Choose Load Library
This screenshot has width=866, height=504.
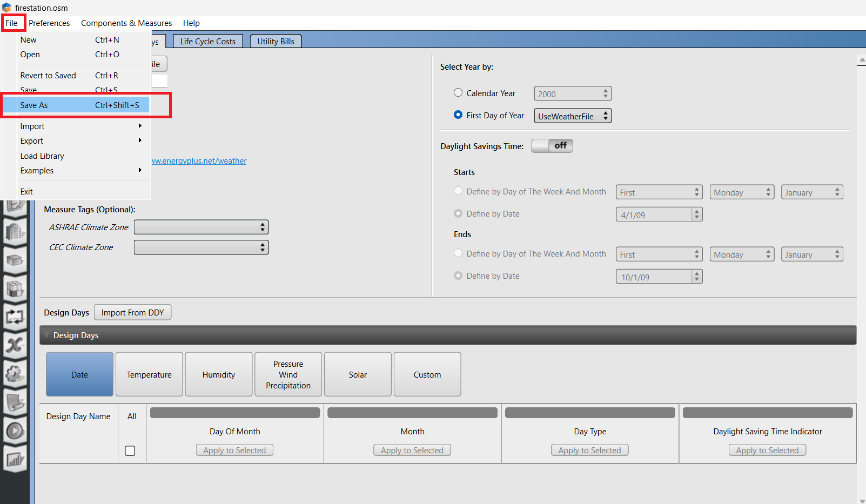coord(76,156)
